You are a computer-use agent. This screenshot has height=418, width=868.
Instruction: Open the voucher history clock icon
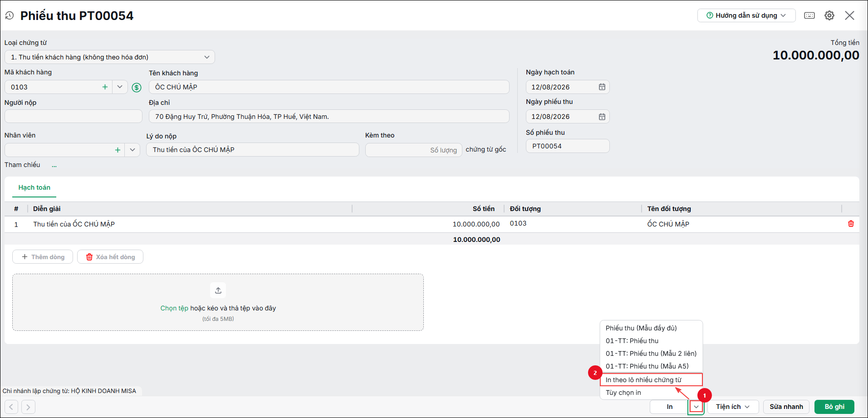10,15
